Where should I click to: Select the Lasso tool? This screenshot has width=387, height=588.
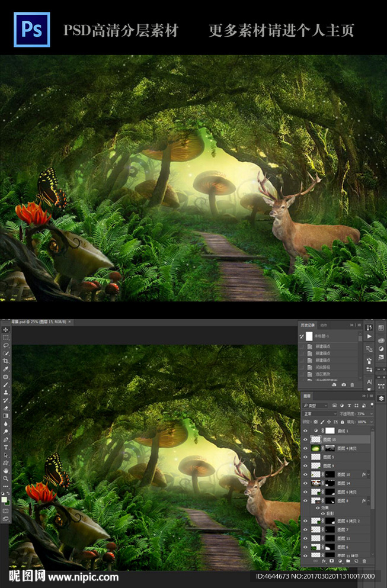click(x=6, y=345)
